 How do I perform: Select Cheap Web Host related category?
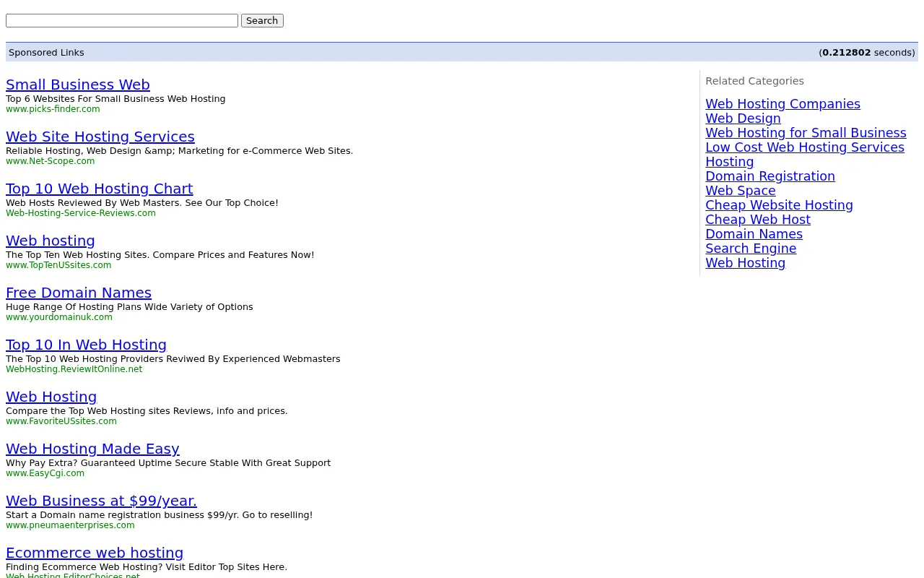coord(758,220)
